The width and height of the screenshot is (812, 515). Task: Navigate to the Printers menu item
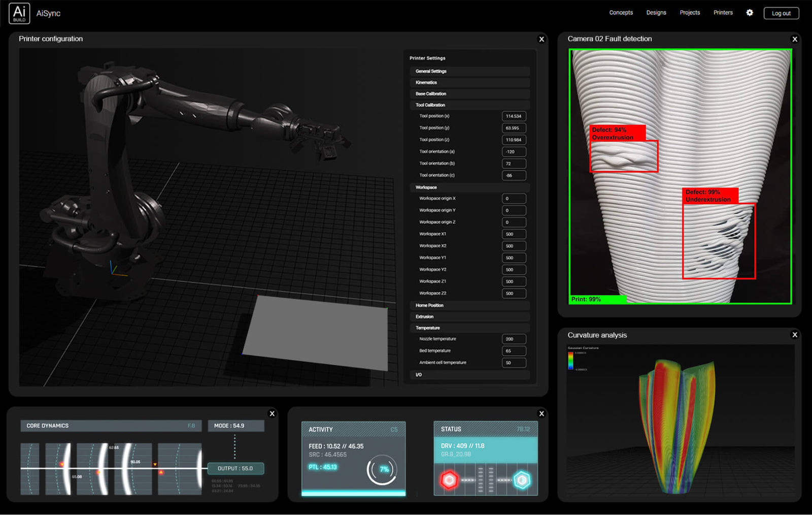[x=723, y=13]
